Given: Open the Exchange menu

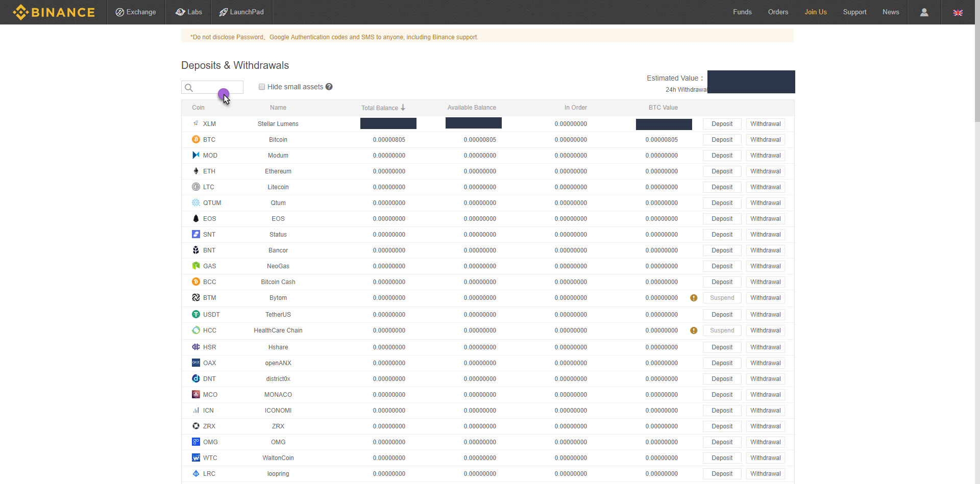Looking at the screenshot, I should [136, 12].
